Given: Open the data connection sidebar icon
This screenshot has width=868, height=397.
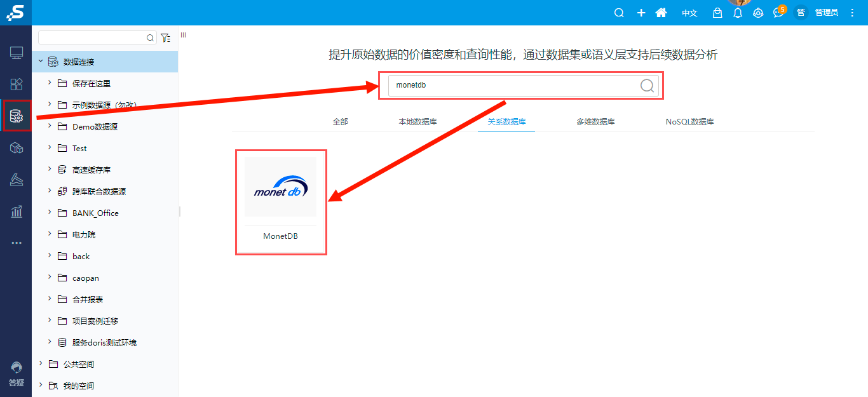Looking at the screenshot, I should point(17,116).
